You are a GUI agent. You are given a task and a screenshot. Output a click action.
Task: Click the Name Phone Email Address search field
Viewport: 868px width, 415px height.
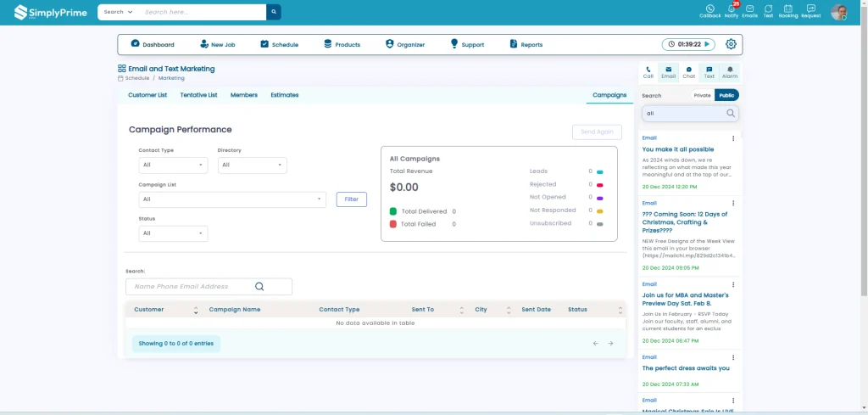[x=209, y=287]
